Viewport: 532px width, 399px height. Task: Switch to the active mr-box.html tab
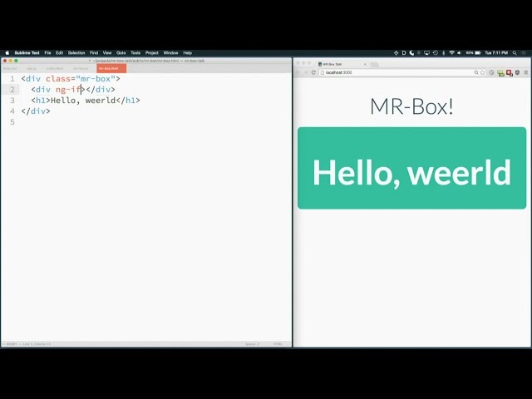point(111,68)
